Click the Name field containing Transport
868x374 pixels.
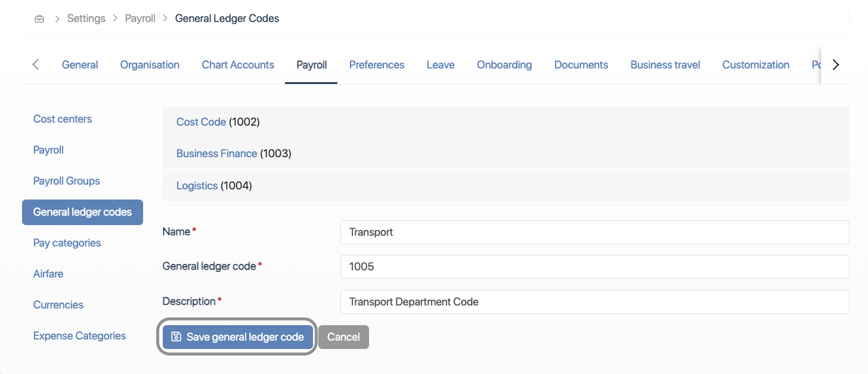(x=594, y=232)
